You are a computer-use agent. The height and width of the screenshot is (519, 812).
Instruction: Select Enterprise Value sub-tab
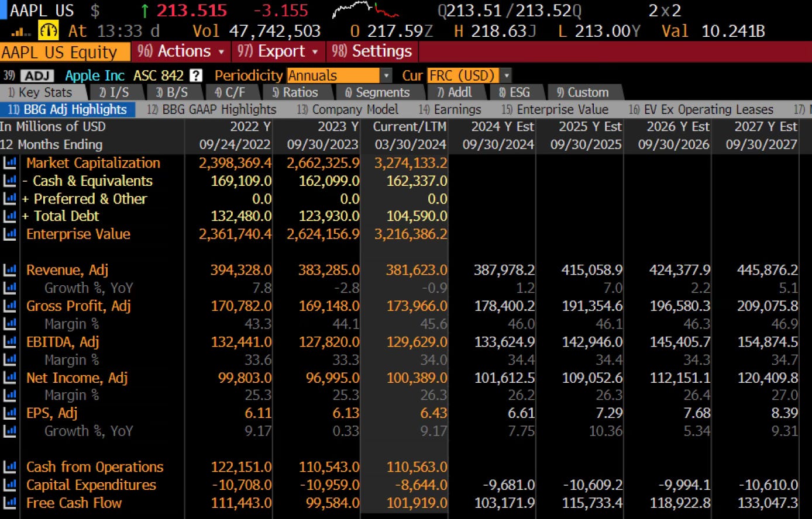(555, 109)
